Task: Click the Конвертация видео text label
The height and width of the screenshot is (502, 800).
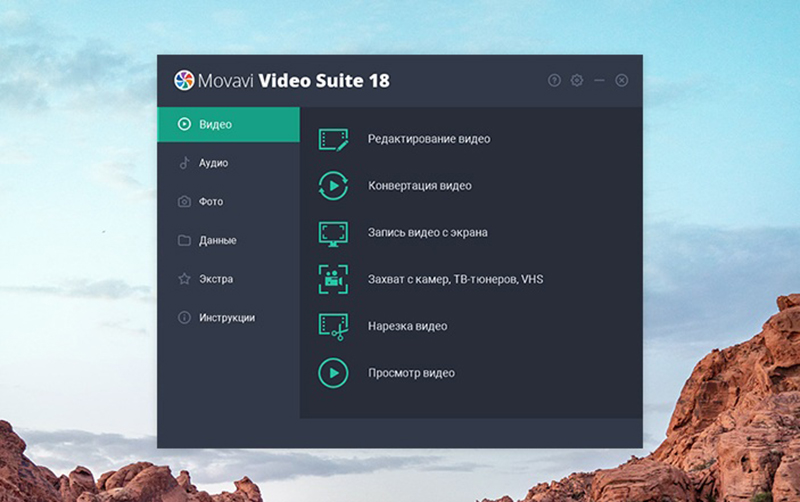Action: (x=419, y=186)
